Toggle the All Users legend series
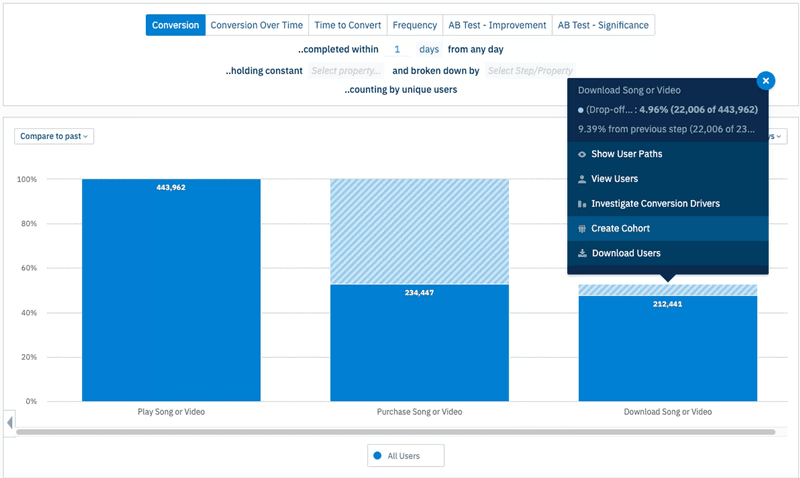This screenshot has height=478, width=800. pos(405,456)
